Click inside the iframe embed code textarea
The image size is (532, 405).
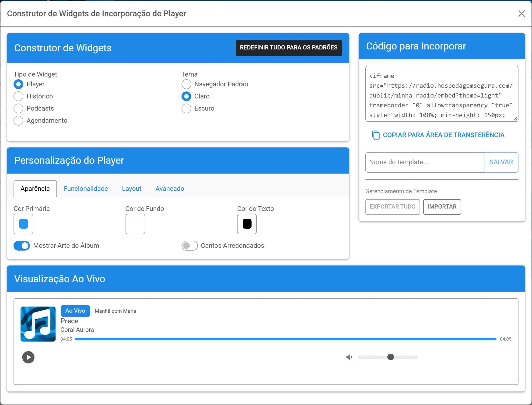coord(442,94)
